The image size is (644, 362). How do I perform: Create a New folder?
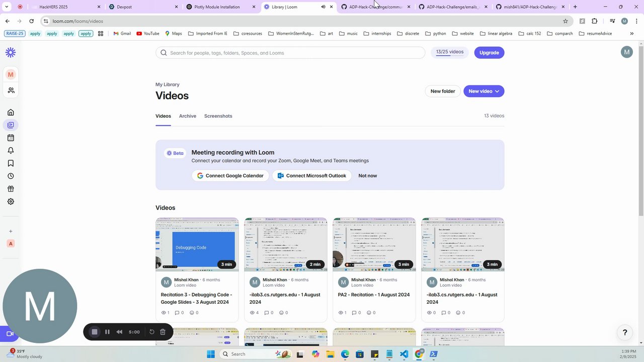coord(443,91)
